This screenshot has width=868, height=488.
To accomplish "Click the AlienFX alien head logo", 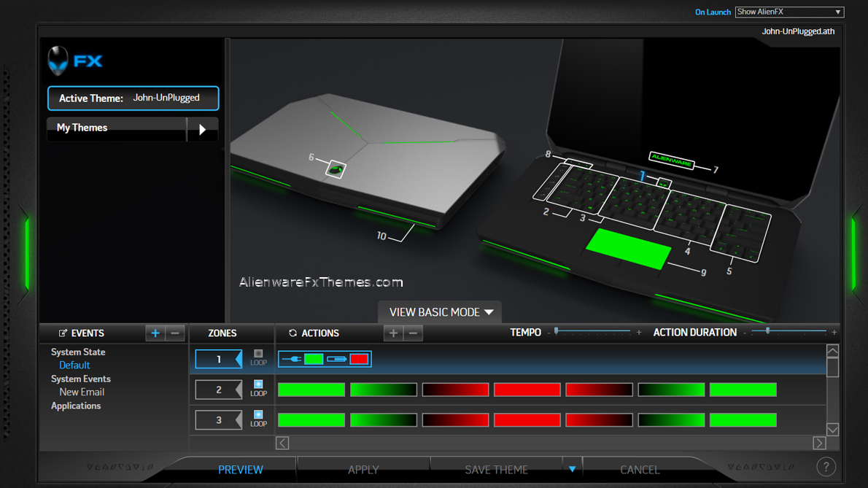I will pos(58,61).
